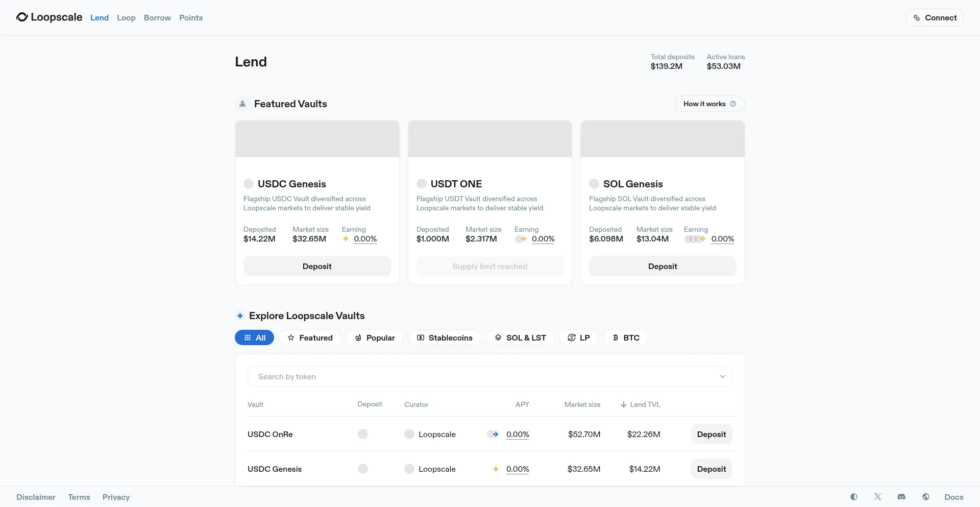The width and height of the screenshot is (980, 507).
Task: Open the Lend navigation tab
Action: pyautogui.click(x=100, y=17)
